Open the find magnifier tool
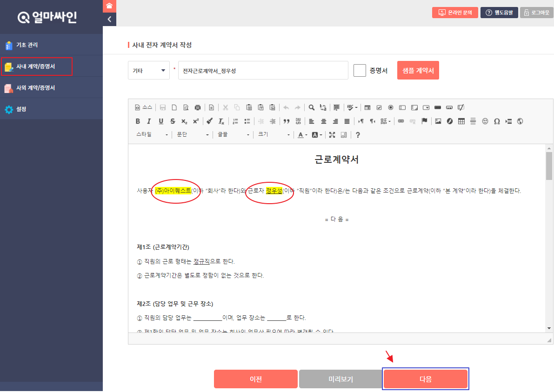The width and height of the screenshot is (554, 392). pyautogui.click(x=311, y=107)
